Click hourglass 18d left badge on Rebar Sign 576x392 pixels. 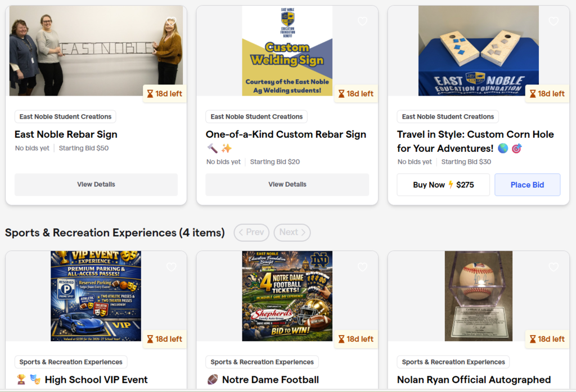point(165,94)
